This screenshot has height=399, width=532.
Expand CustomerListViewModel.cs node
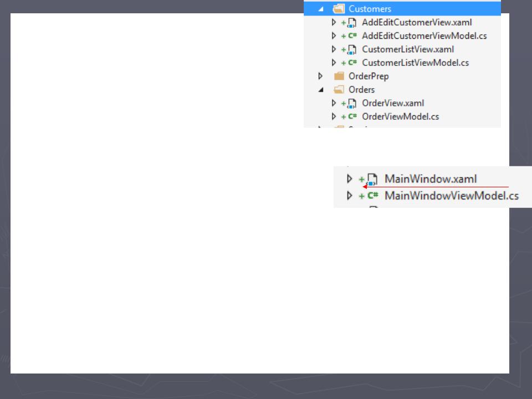point(334,63)
